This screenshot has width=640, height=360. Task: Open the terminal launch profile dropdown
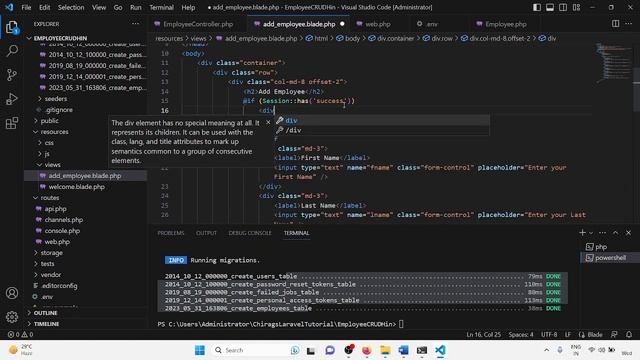pyautogui.click(x=591, y=233)
